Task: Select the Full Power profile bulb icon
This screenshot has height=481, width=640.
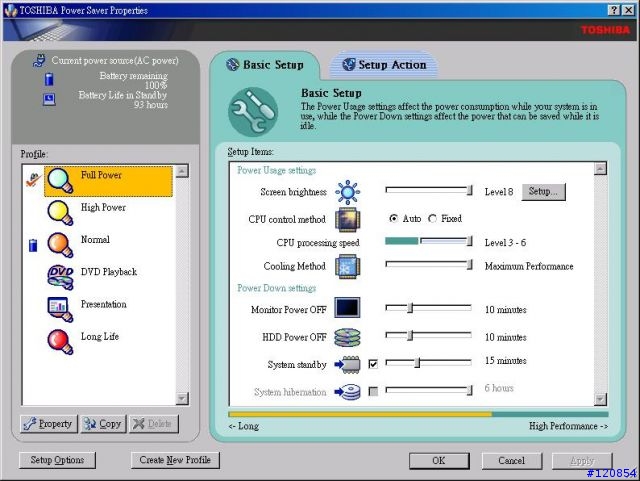Action: tap(60, 180)
